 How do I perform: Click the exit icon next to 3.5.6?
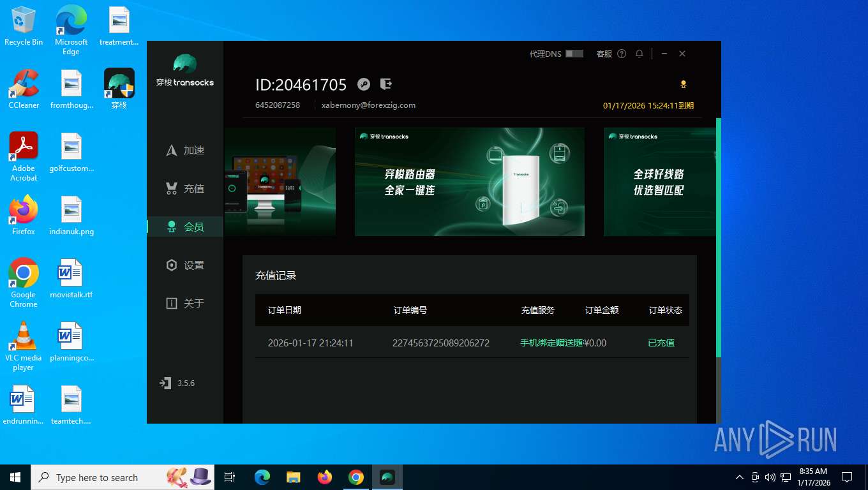(x=165, y=383)
